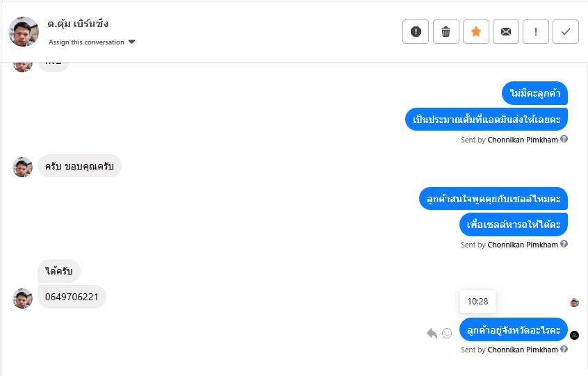The height and width of the screenshot is (376, 588).
Task: Click the 'ได้ครับ' message bubble
Action: pos(59,271)
